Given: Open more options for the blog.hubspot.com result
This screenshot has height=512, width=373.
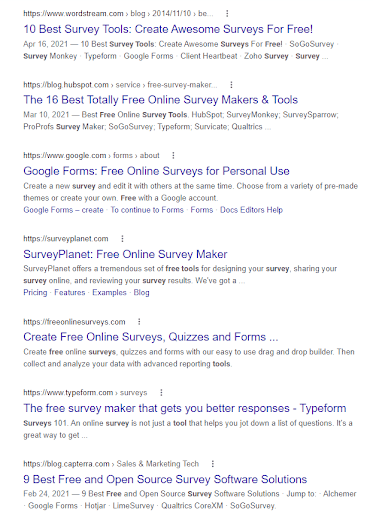Looking at the screenshot, I should [x=231, y=85].
